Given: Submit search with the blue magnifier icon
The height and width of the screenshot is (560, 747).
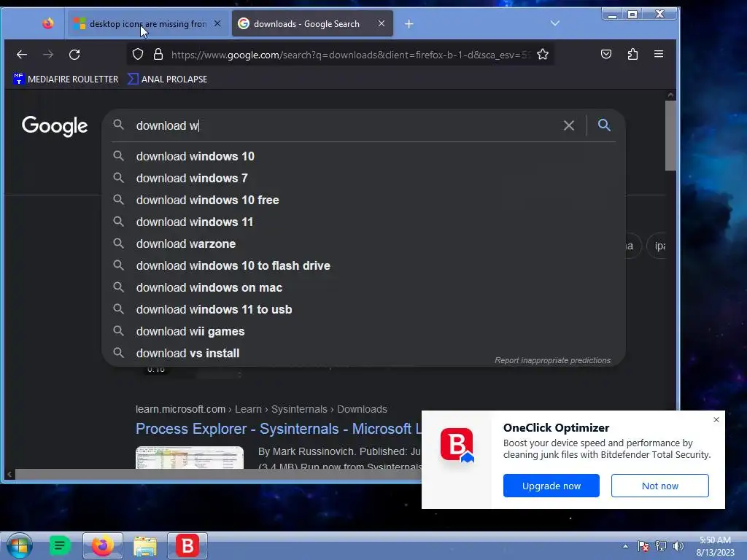Looking at the screenshot, I should pos(604,125).
